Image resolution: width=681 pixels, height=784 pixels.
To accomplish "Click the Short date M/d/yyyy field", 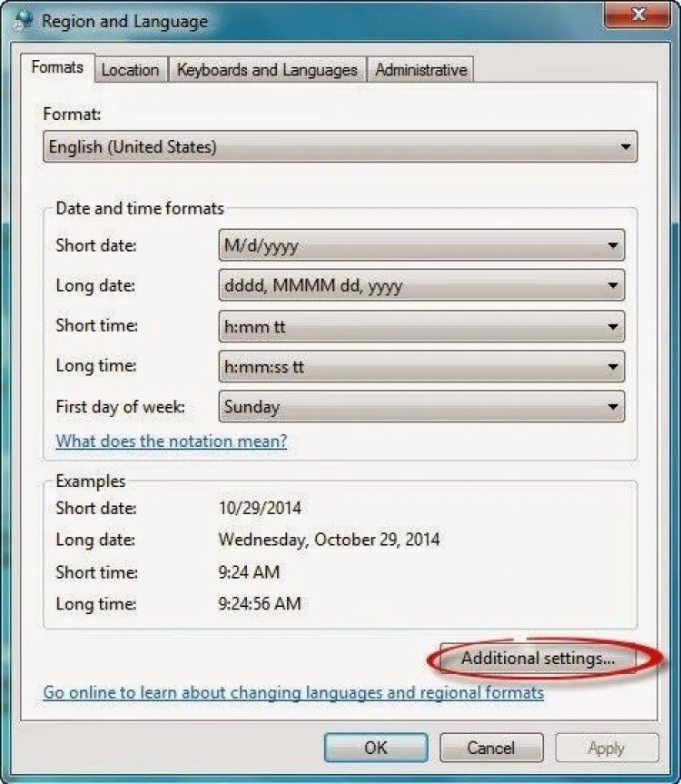I will (409, 245).
